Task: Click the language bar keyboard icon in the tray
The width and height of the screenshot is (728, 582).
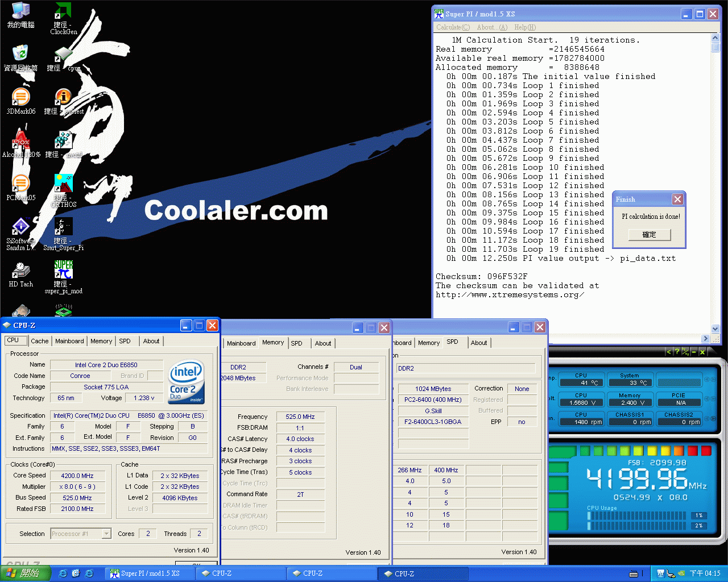Action: point(634,573)
